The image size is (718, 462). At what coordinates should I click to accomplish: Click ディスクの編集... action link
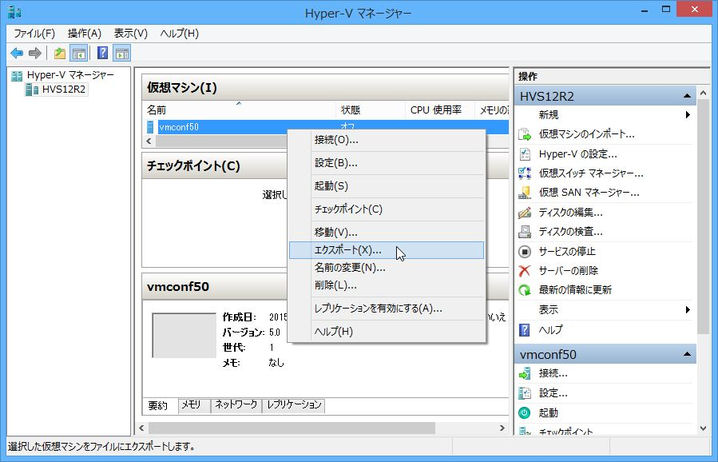tap(570, 212)
